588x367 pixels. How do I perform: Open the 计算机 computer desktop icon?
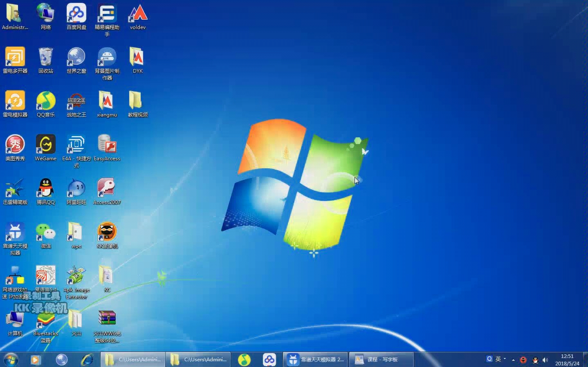tap(15, 323)
